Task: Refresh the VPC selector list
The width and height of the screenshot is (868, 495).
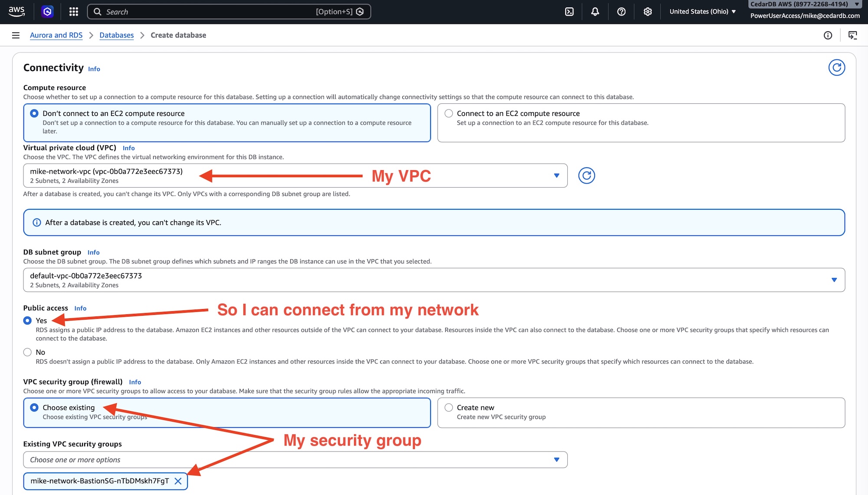Action: pyautogui.click(x=586, y=175)
